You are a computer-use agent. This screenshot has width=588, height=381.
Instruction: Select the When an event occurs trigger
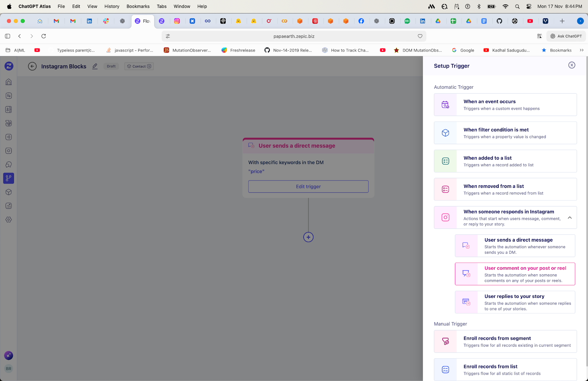(x=505, y=105)
